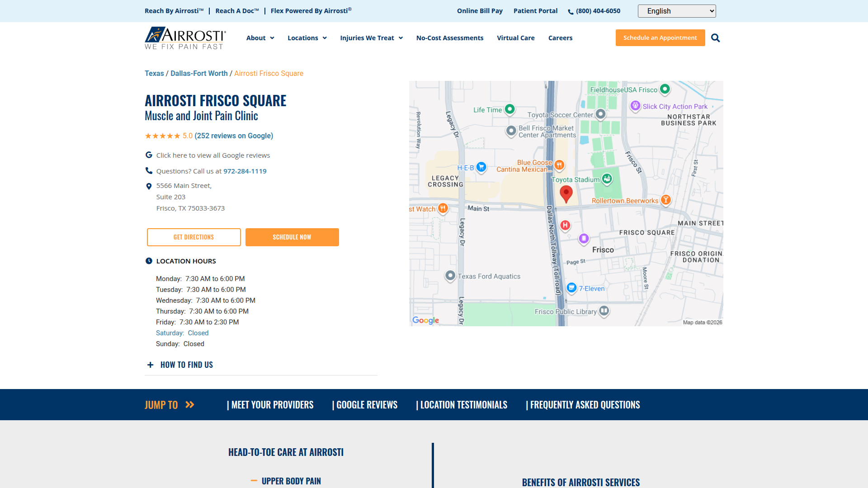Select the Frisco Public Library marker
868x488 pixels.
pyautogui.click(x=604, y=311)
